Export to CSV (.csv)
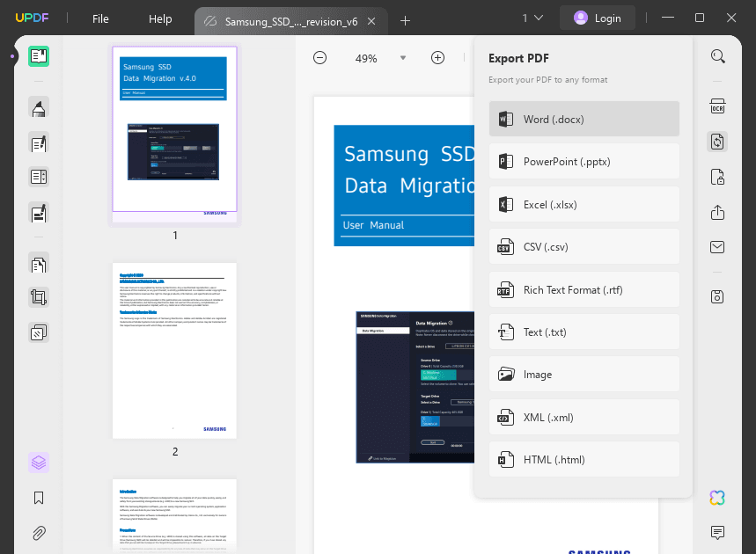This screenshot has width=756, height=554. (x=584, y=246)
